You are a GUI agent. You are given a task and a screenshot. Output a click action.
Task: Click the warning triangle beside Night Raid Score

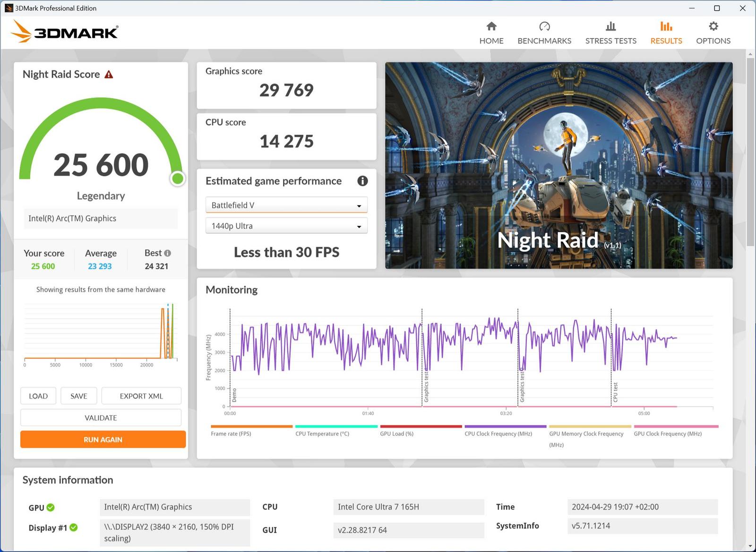point(109,75)
